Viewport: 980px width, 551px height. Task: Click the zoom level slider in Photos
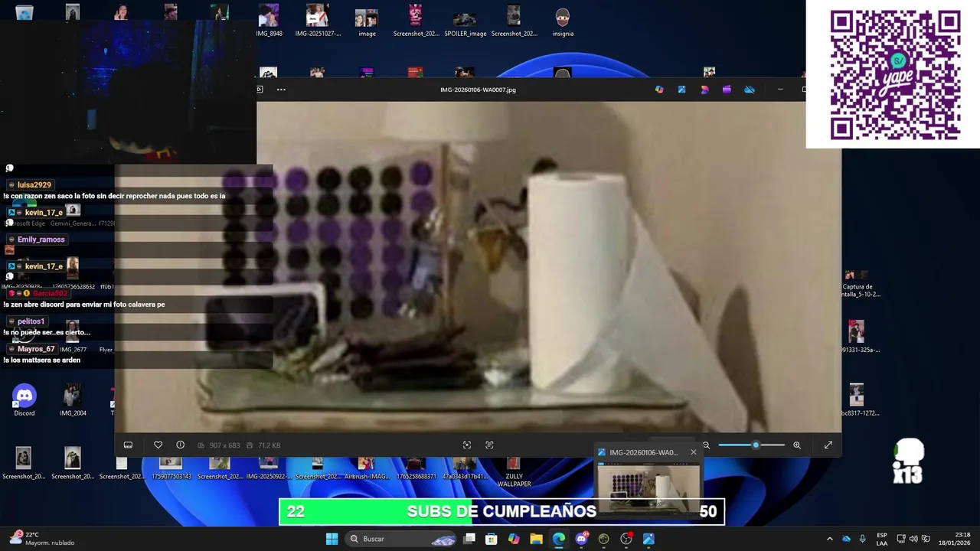coord(752,445)
